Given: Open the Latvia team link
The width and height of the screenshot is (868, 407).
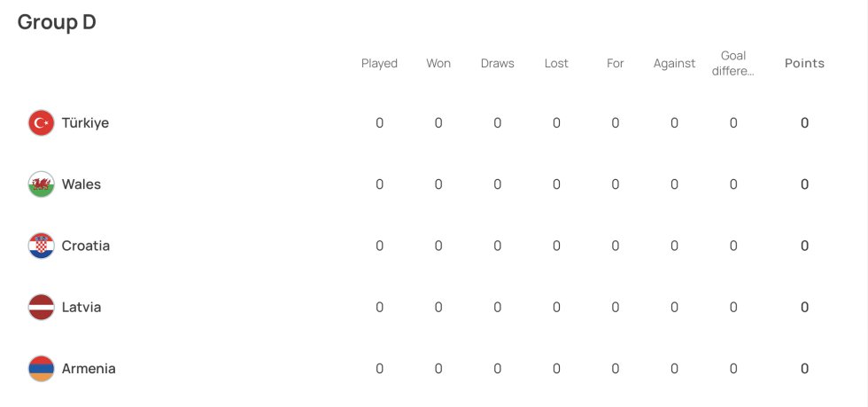Looking at the screenshot, I should click(x=81, y=307).
